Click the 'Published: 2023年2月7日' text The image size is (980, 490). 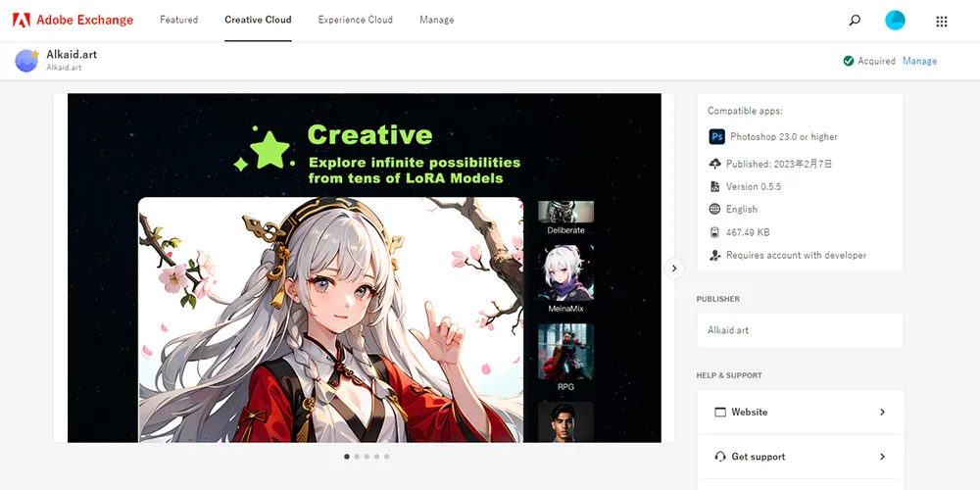click(x=779, y=164)
